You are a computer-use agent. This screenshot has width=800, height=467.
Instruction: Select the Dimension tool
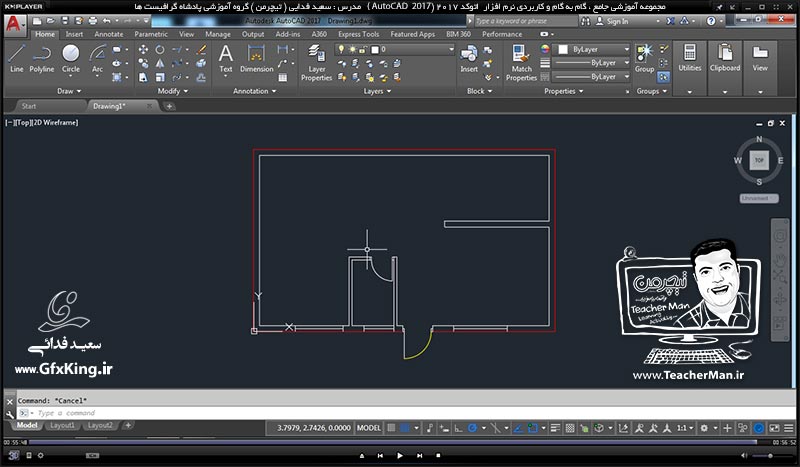(x=256, y=58)
